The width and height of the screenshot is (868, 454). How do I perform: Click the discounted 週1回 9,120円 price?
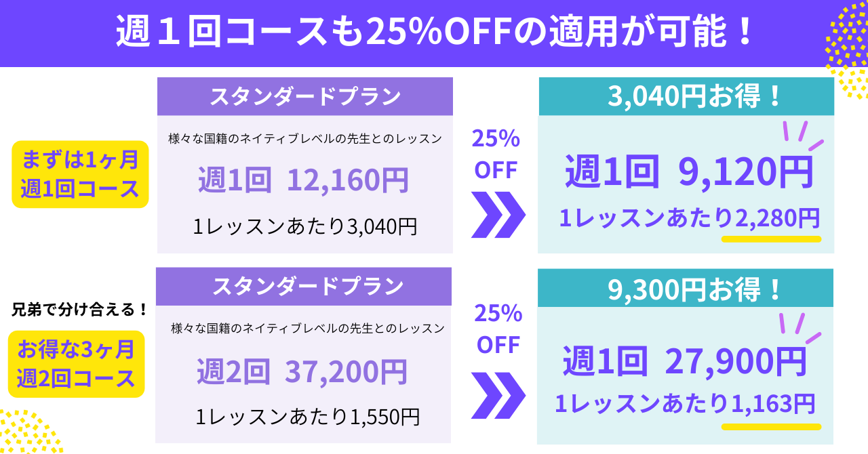point(688,173)
